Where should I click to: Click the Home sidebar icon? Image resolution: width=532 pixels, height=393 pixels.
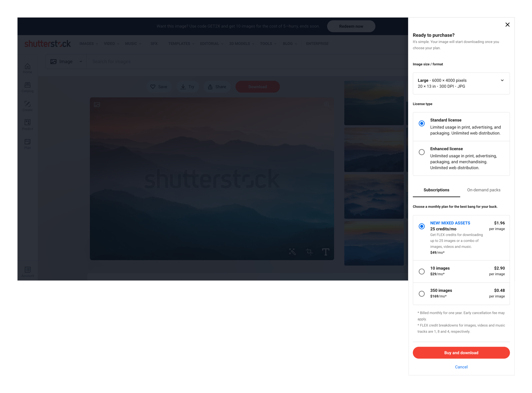[x=28, y=68]
